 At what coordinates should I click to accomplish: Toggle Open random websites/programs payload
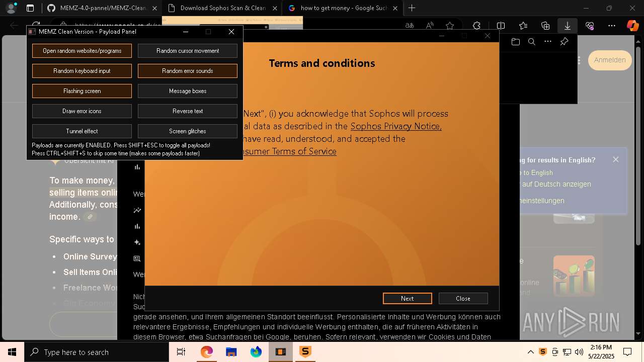pos(82,51)
